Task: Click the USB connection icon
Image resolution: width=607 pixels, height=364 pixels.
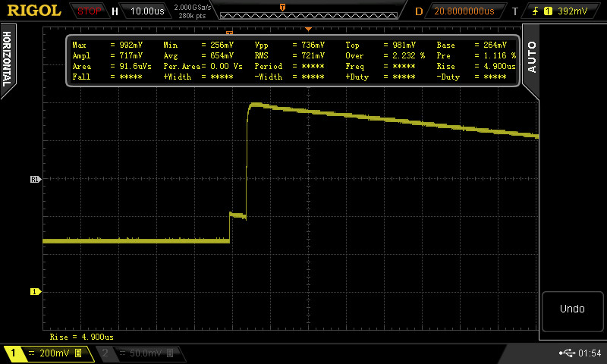Action: point(565,353)
